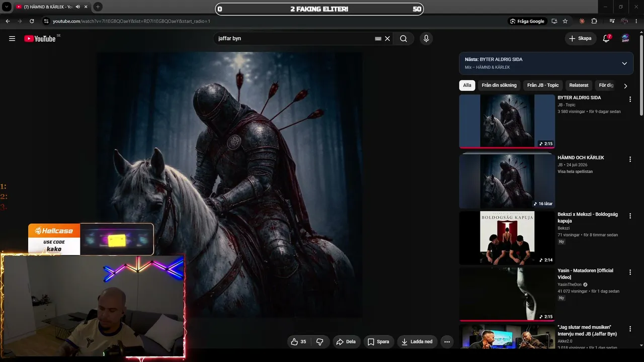Click the Fråga Google lens button

coord(527,21)
